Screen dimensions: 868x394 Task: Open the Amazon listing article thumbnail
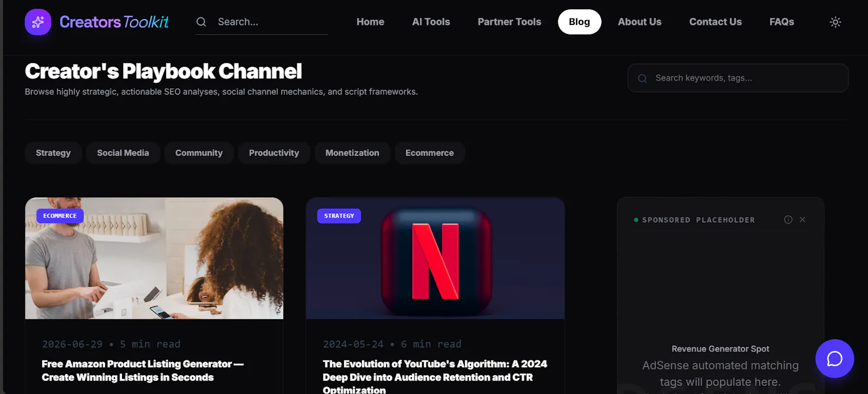[x=154, y=259]
